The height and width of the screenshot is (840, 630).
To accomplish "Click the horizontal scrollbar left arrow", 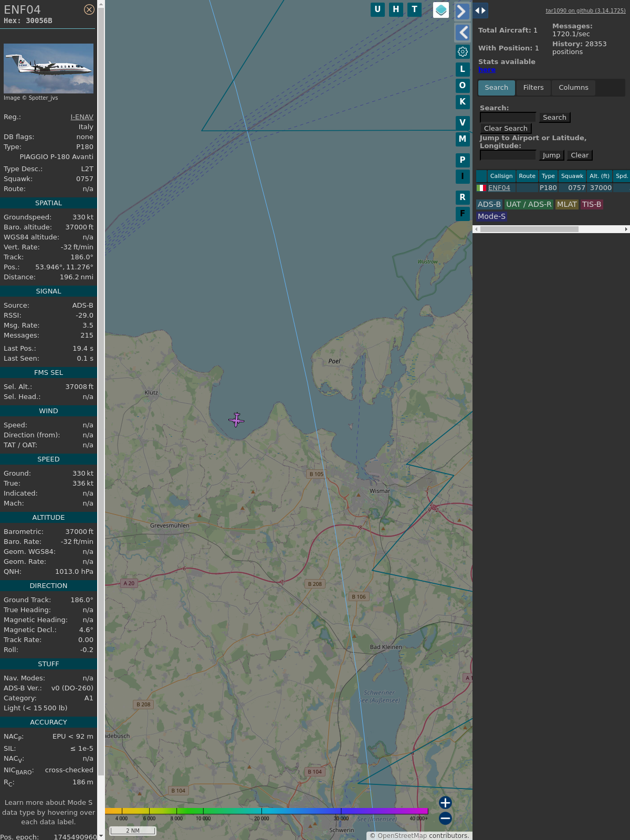I will tap(476, 229).
